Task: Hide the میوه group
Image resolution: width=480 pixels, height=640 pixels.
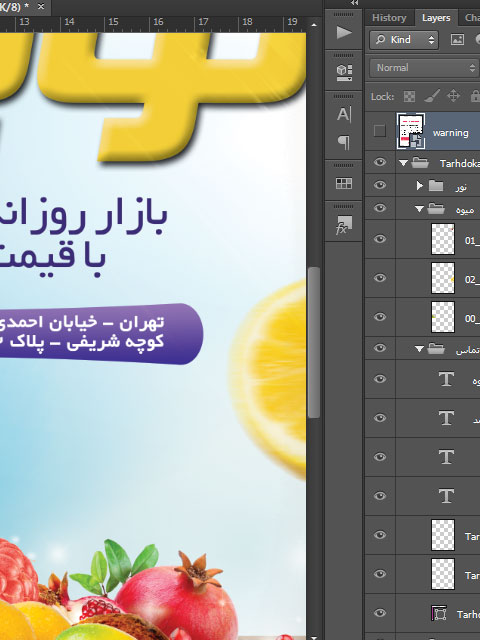Action: (x=380, y=208)
